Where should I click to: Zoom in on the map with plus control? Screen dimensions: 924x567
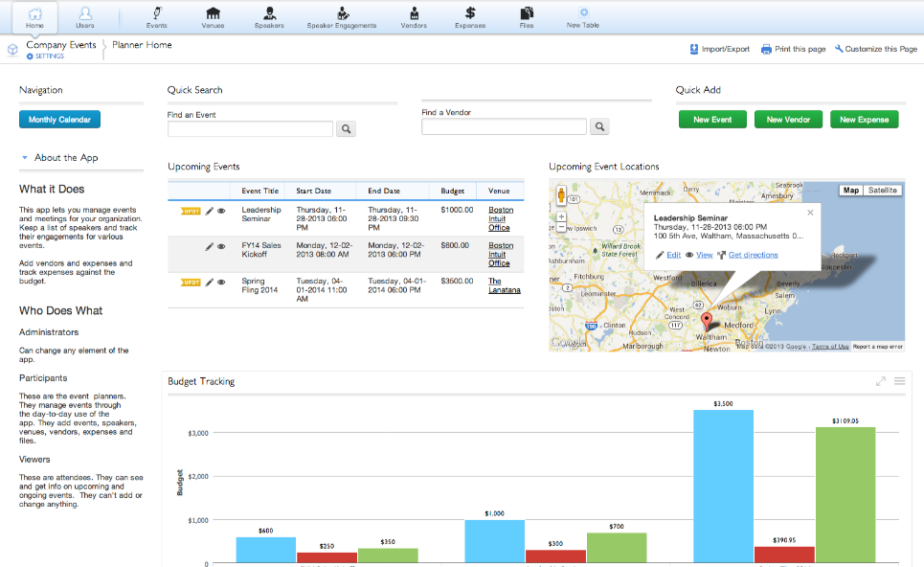point(562,216)
